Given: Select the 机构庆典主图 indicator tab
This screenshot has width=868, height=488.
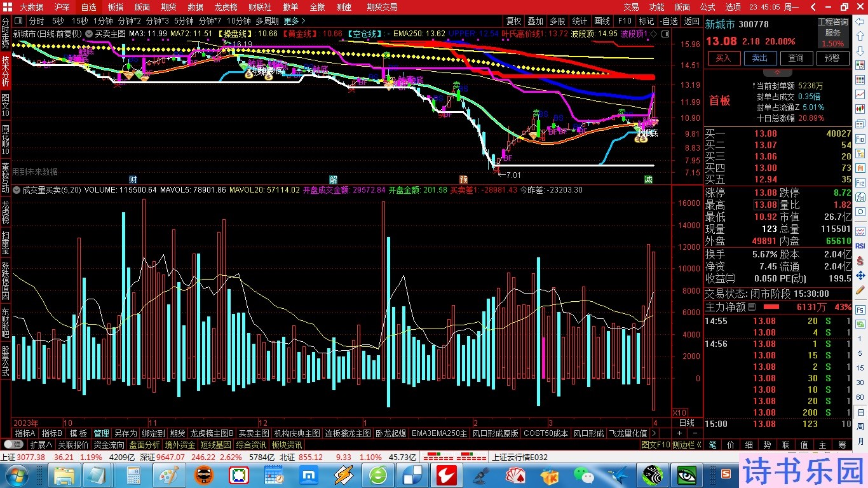Looking at the screenshot, I should coord(297,433).
